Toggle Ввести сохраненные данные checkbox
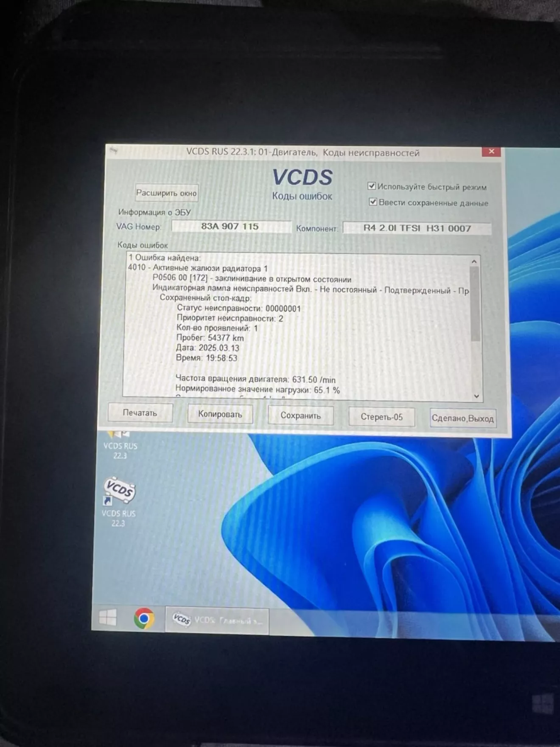This screenshot has width=560, height=747. 373,202
